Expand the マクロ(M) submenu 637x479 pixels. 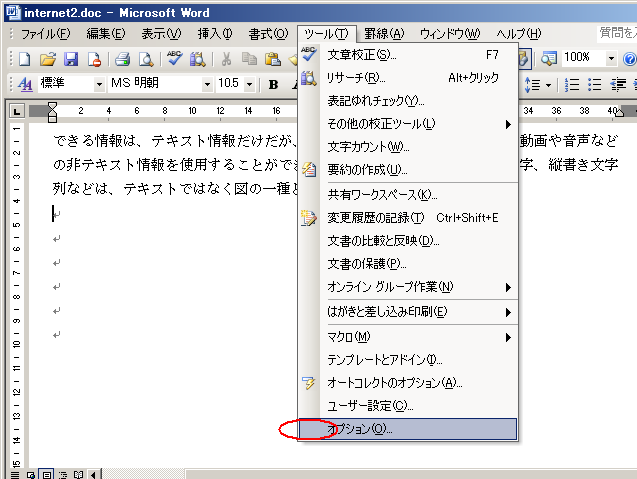(x=408, y=337)
